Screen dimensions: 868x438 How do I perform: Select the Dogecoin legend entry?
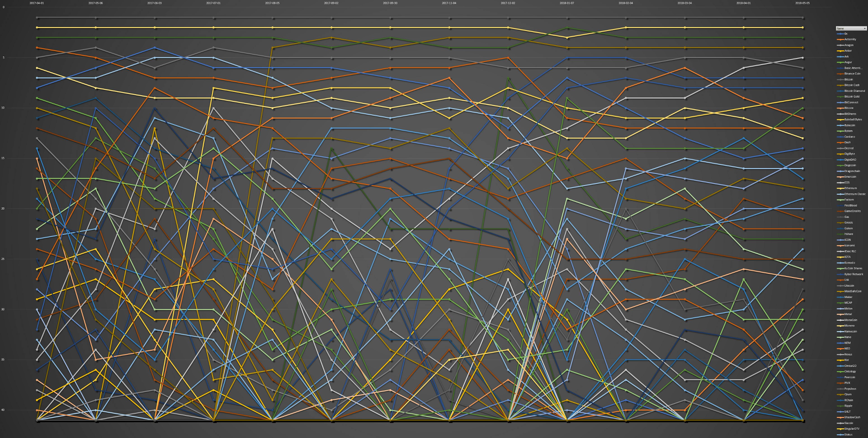[x=850, y=165]
